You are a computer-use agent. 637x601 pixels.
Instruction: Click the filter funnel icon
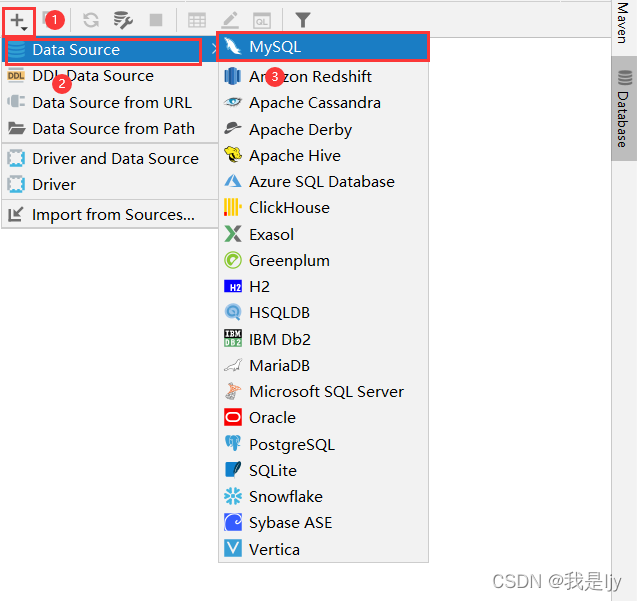tap(303, 20)
